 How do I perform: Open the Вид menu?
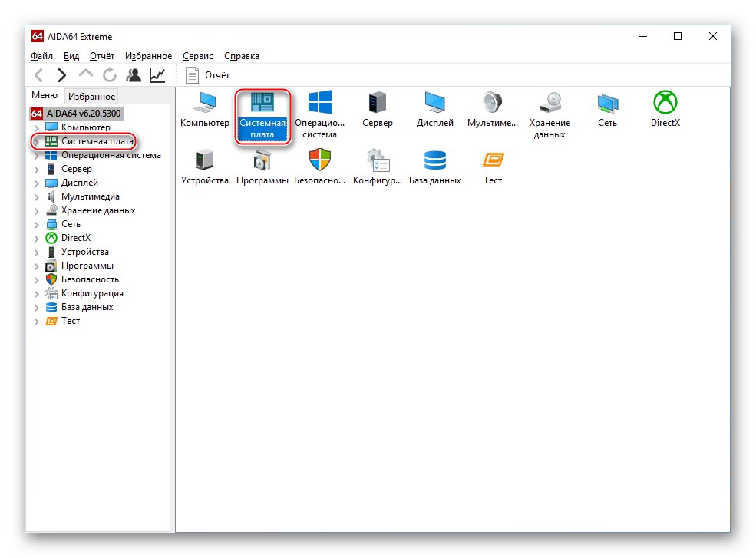[x=71, y=56]
